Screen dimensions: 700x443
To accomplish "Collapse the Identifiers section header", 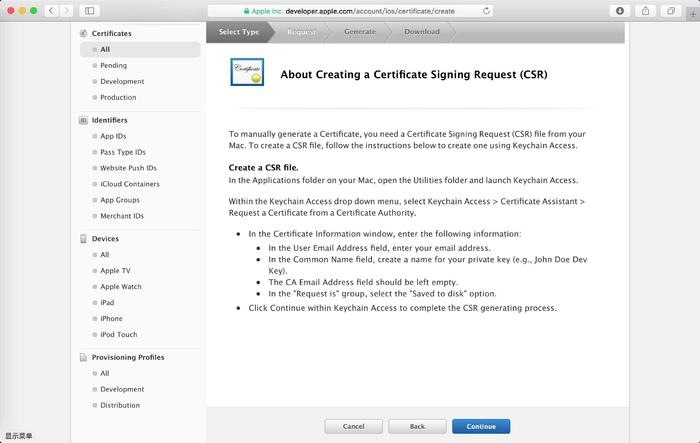I will pyautogui.click(x=109, y=120).
